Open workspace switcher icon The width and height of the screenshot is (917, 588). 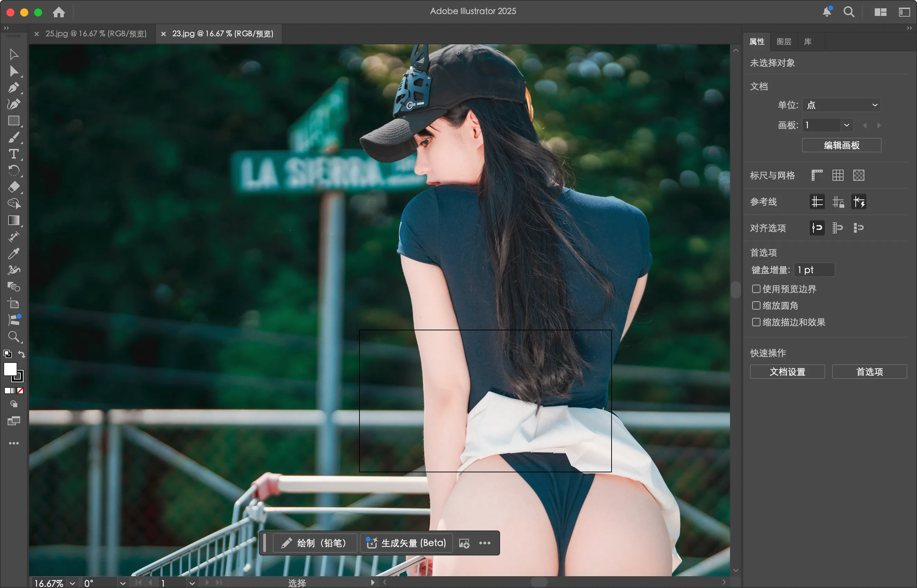[904, 12]
